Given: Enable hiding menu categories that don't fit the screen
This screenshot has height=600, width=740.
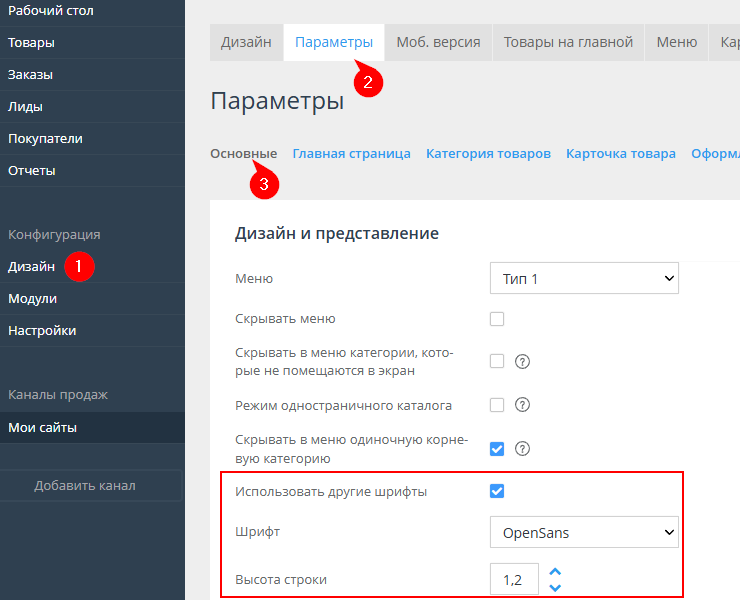Looking at the screenshot, I should point(497,361).
